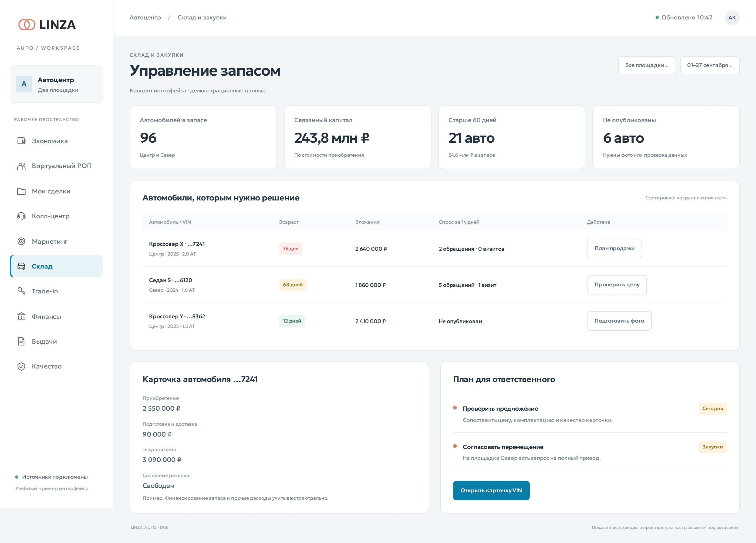756x543 pixels.
Task: Click Открыть карточку VIN button
Action: coord(491,490)
